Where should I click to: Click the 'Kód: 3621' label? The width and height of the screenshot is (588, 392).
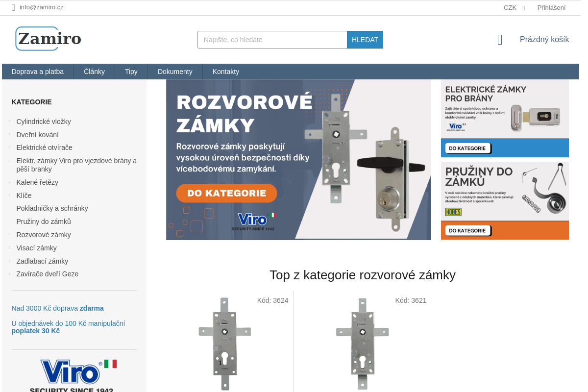pyautogui.click(x=411, y=300)
